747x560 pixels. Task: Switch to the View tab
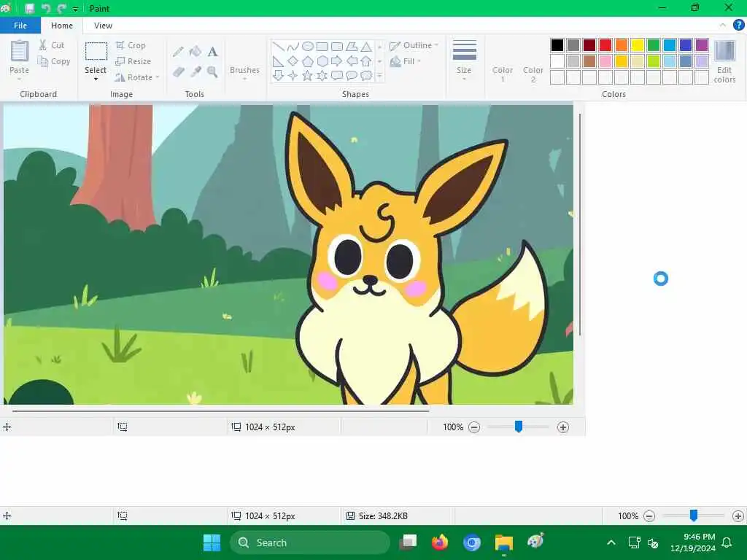103,26
